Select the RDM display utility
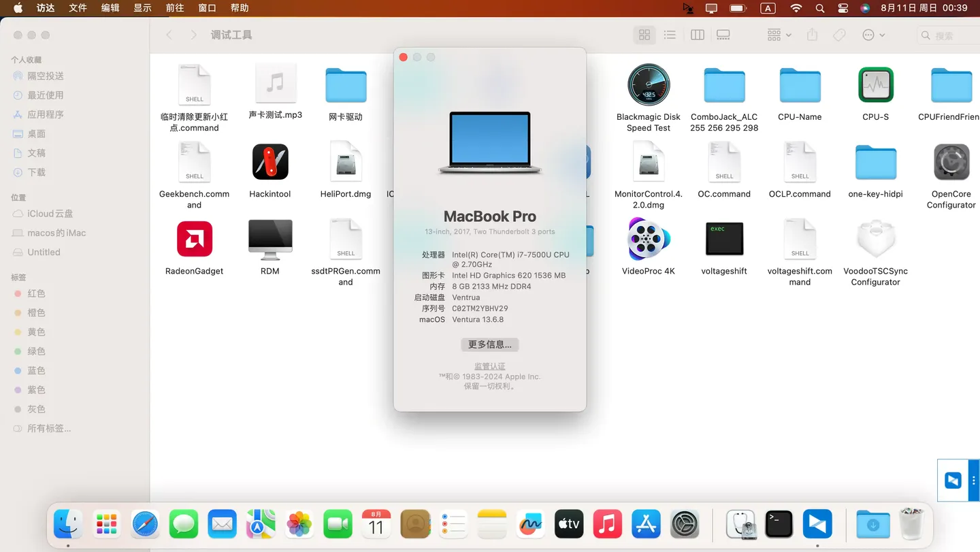980x552 pixels. point(269,239)
